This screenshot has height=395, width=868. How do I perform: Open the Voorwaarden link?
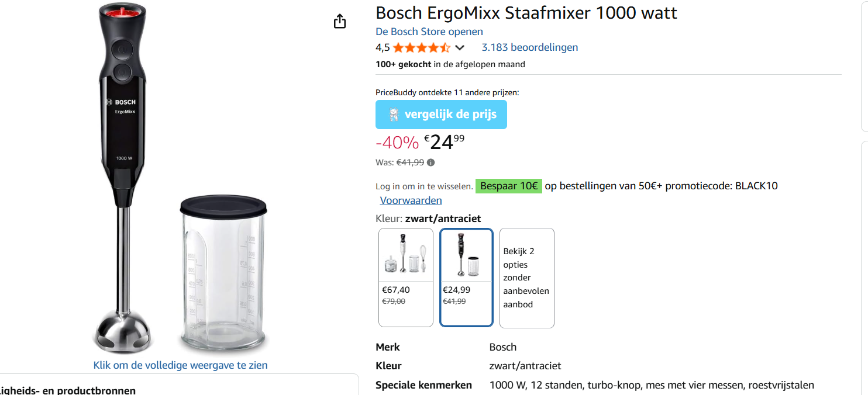(411, 200)
